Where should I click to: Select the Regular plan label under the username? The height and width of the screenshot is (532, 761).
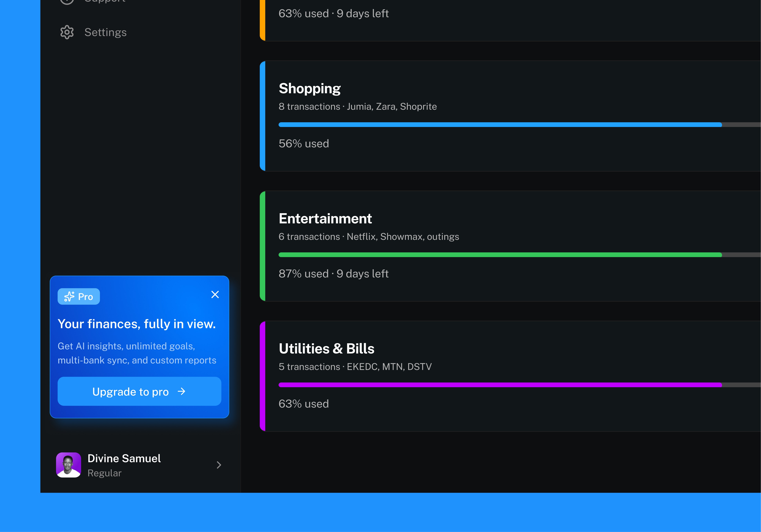point(104,473)
